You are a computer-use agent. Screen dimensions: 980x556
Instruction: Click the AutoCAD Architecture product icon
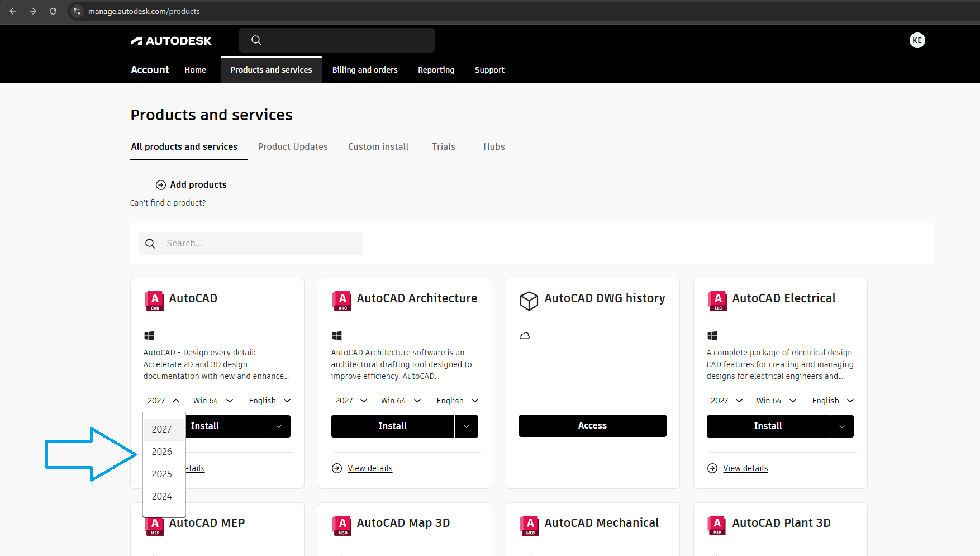[342, 301]
